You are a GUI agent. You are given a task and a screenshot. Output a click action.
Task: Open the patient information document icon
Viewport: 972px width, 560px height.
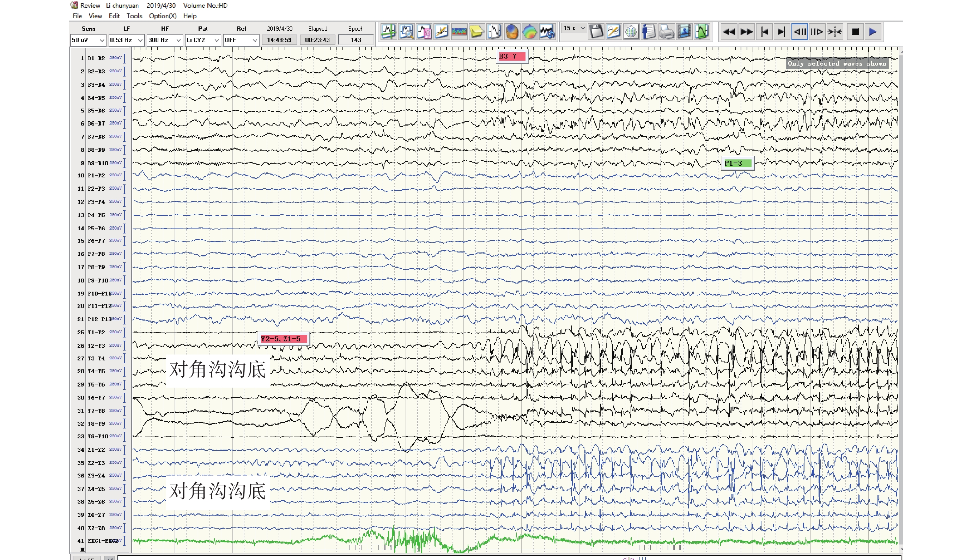(649, 32)
